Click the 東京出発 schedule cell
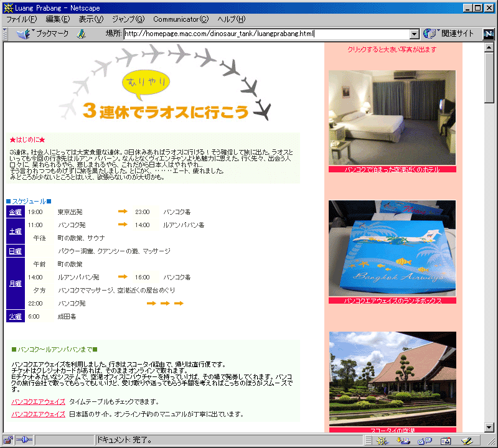This screenshot has height=448, width=498. tap(70, 212)
